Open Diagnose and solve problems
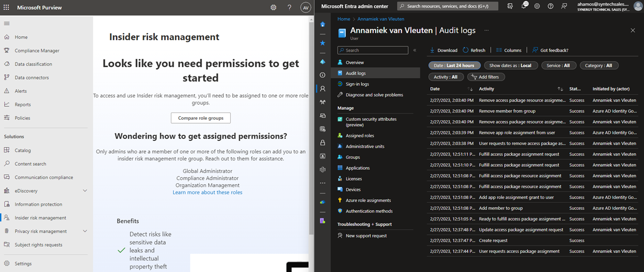This screenshot has height=272, width=644. pos(375,95)
